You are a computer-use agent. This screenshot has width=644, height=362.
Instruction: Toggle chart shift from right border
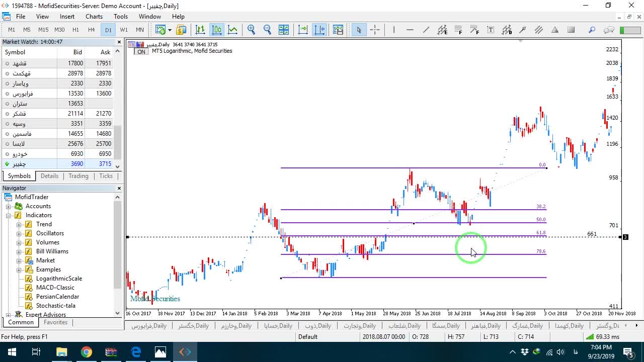(x=320, y=30)
